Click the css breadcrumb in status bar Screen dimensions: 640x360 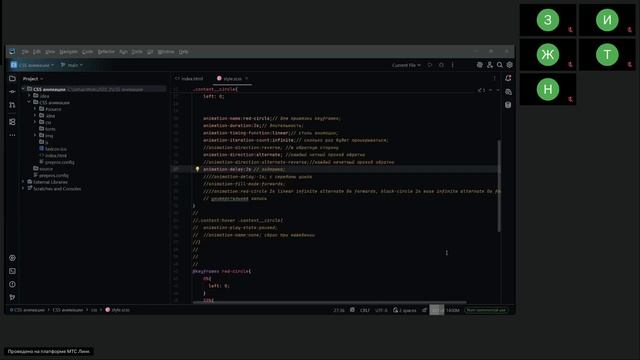(94, 310)
